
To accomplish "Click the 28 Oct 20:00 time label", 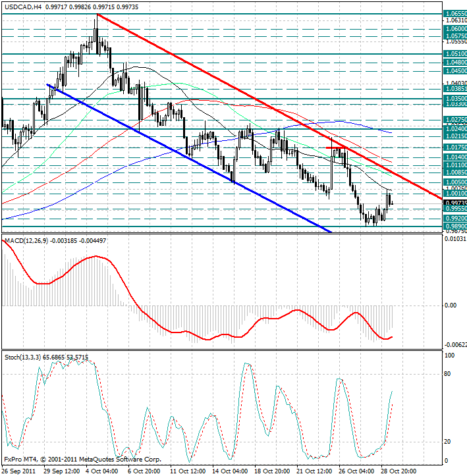I will (x=399, y=471).
